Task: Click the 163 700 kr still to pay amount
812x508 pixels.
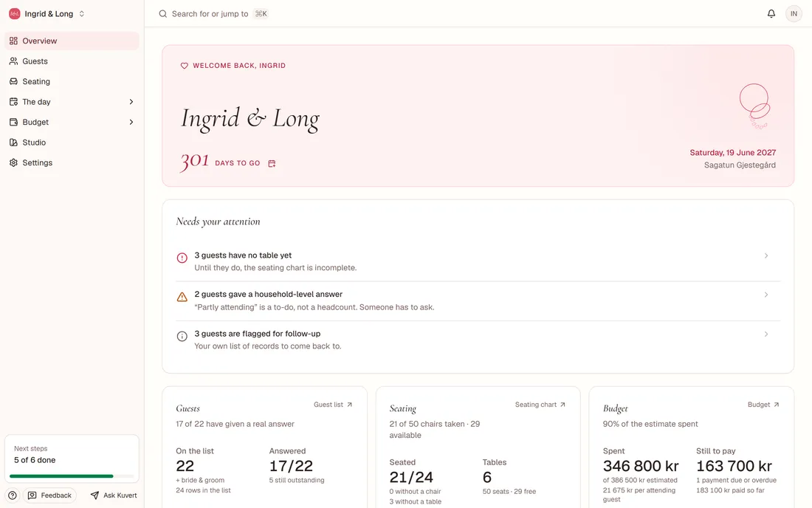Action: [734, 466]
